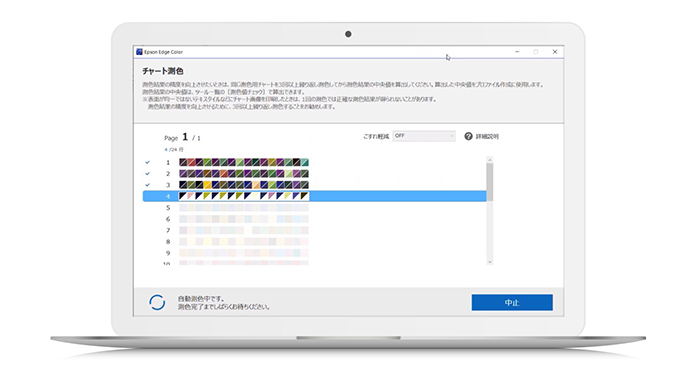Click the チャート測色 heading
The height and width of the screenshot is (385, 700).
(163, 71)
